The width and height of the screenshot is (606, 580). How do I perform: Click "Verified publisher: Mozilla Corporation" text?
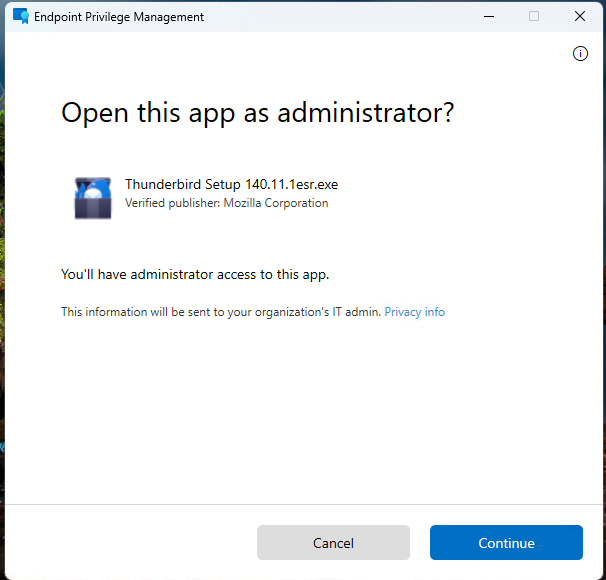[x=226, y=203]
